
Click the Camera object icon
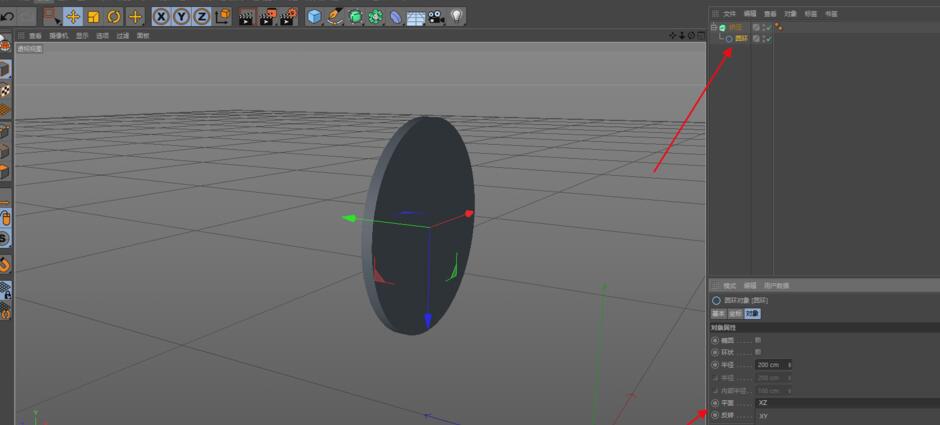[436, 16]
